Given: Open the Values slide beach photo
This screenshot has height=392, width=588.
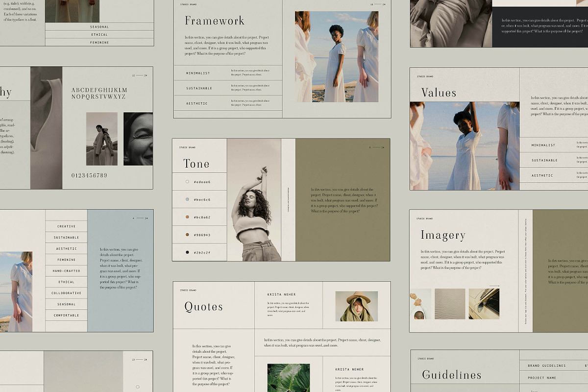Looking at the screenshot, I should 465,146.
